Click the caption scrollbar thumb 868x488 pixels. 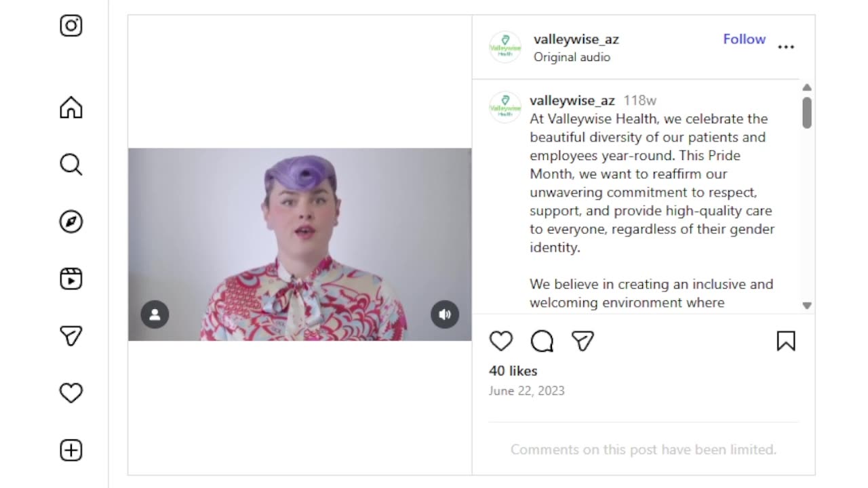coord(807,113)
